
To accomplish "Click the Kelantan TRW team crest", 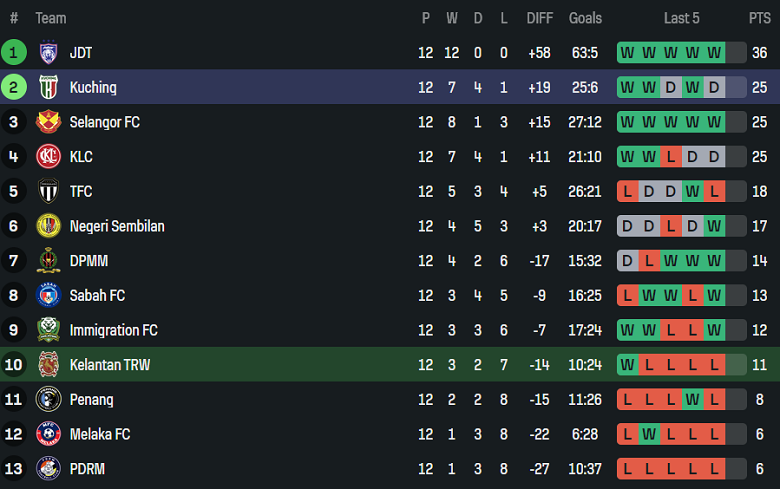I will pos(48,365).
